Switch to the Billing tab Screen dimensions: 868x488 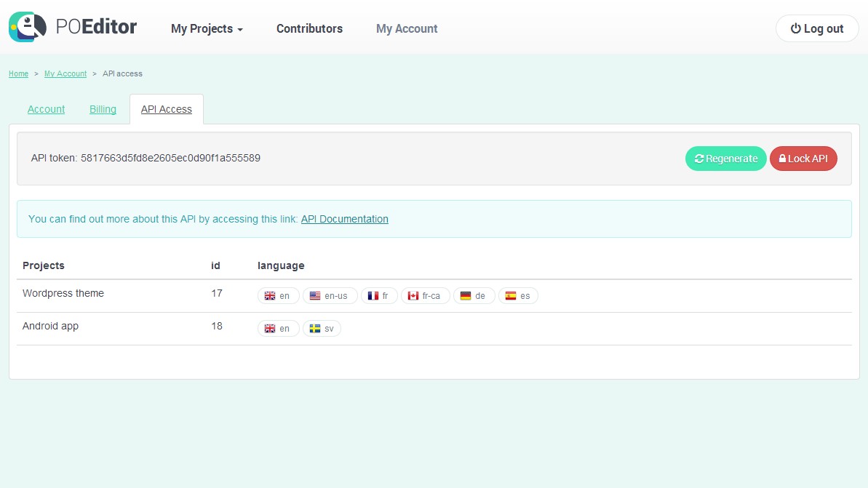point(103,109)
